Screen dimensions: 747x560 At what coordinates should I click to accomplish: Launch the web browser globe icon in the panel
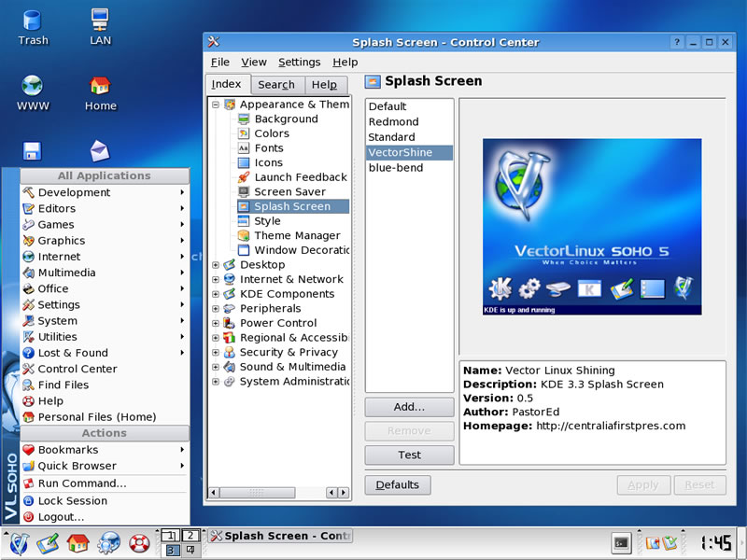[x=108, y=543]
